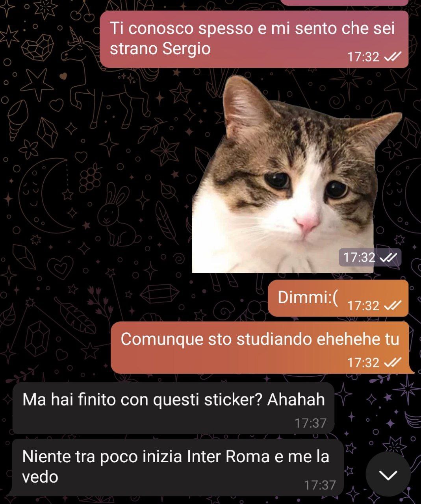This screenshot has width=421, height=504.
Task: Select the 'Ma hai finito con questi sticker?' message
Action: [x=173, y=408]
